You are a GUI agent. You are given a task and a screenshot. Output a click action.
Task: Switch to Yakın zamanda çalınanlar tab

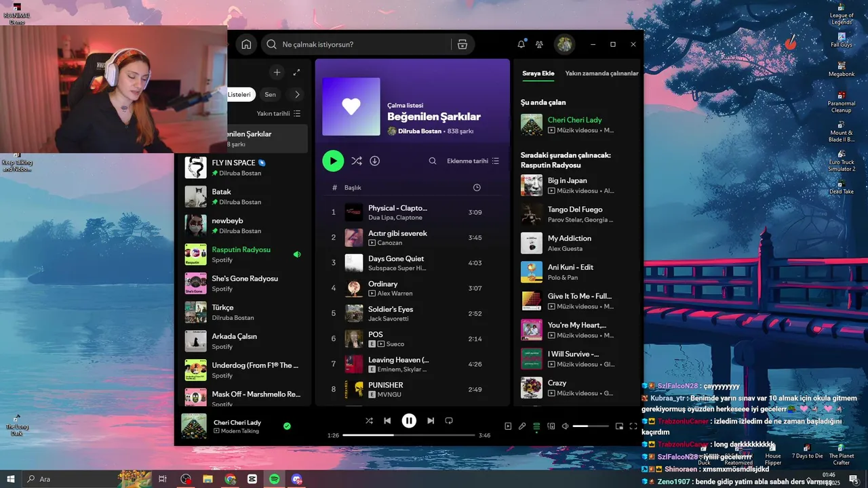[x=601, y=73]
